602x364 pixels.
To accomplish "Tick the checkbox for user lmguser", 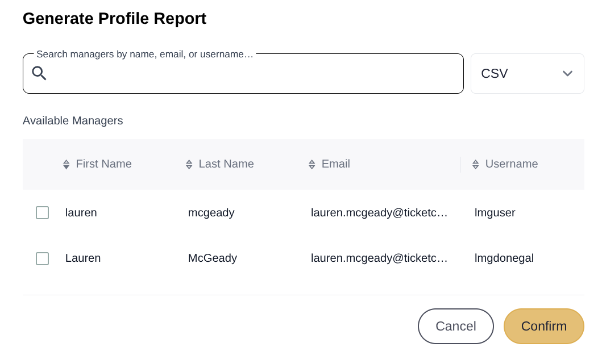I will tap(42, 213).
